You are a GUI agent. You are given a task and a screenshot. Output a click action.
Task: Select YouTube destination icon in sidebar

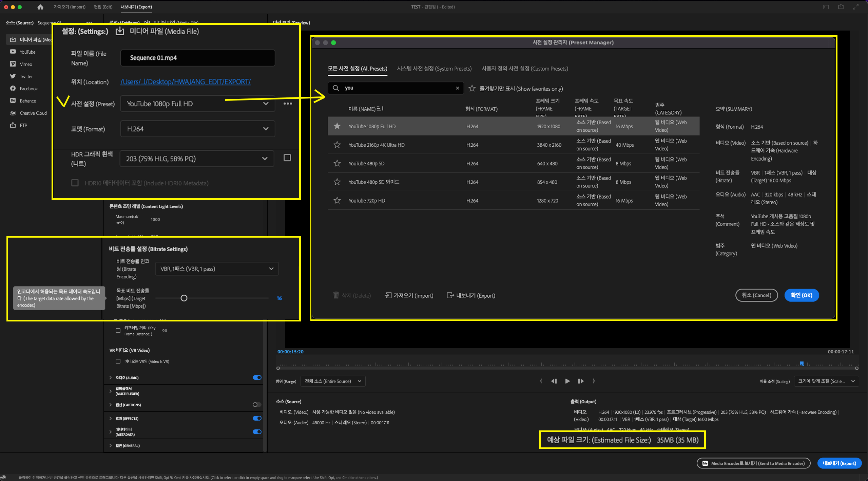click(x=13, y=52)
